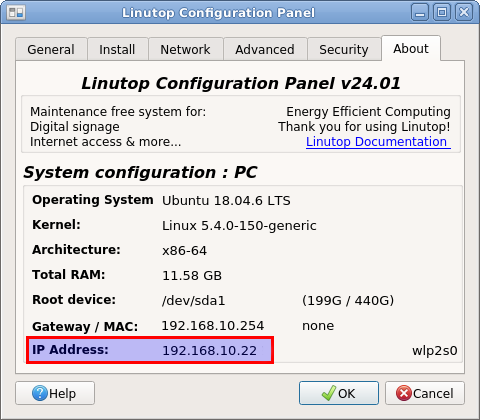
Task: Click the /dev/sda1 root device value
Action: (x=194, y=301)
